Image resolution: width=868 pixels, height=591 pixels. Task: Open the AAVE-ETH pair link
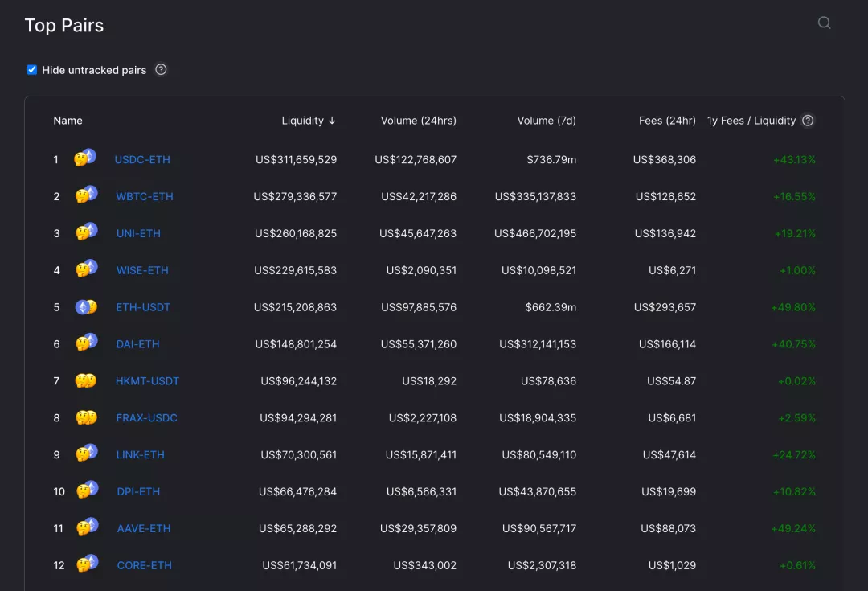[144, 528]
